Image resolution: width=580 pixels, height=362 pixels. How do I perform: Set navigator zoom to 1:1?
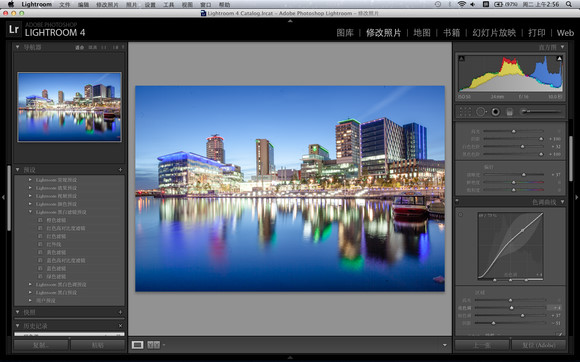(104, 47)
